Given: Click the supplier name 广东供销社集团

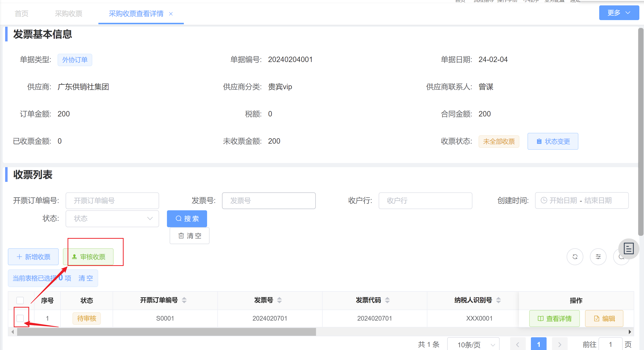Looking at the screenshot, I should (x=83, y=87).
